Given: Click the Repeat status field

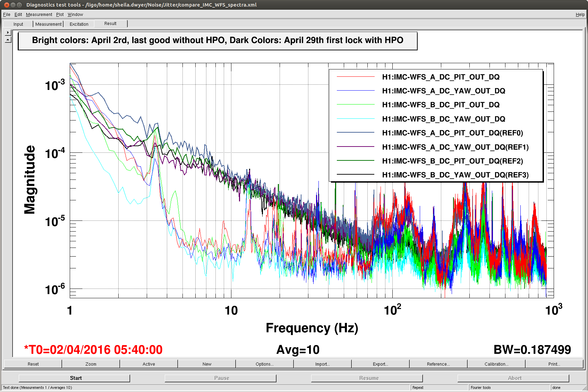Looking at the screenshot, I should 439,387.
